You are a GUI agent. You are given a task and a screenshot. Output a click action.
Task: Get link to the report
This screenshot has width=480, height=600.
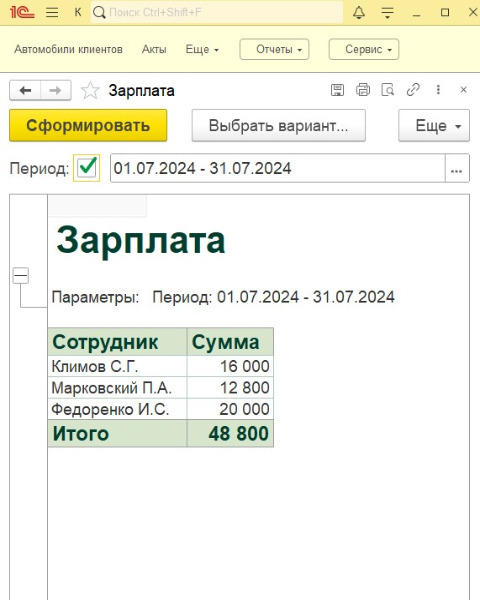click(413, 90)
